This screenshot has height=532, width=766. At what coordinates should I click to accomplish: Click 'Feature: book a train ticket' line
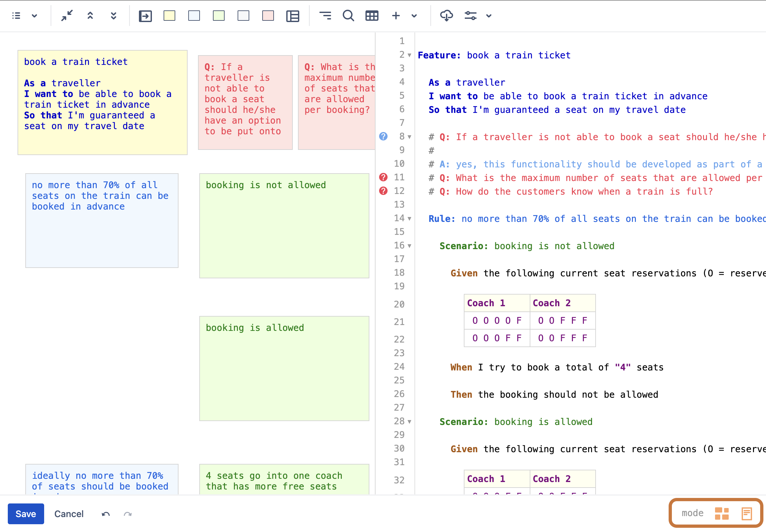click(x=494, y=55)
